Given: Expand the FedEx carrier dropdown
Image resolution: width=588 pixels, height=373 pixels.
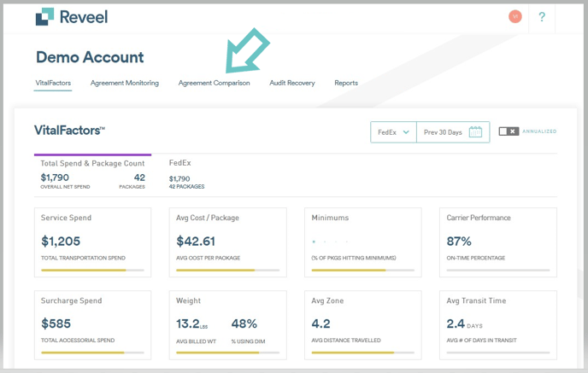Looking at the screenshot, I should 393,132.
